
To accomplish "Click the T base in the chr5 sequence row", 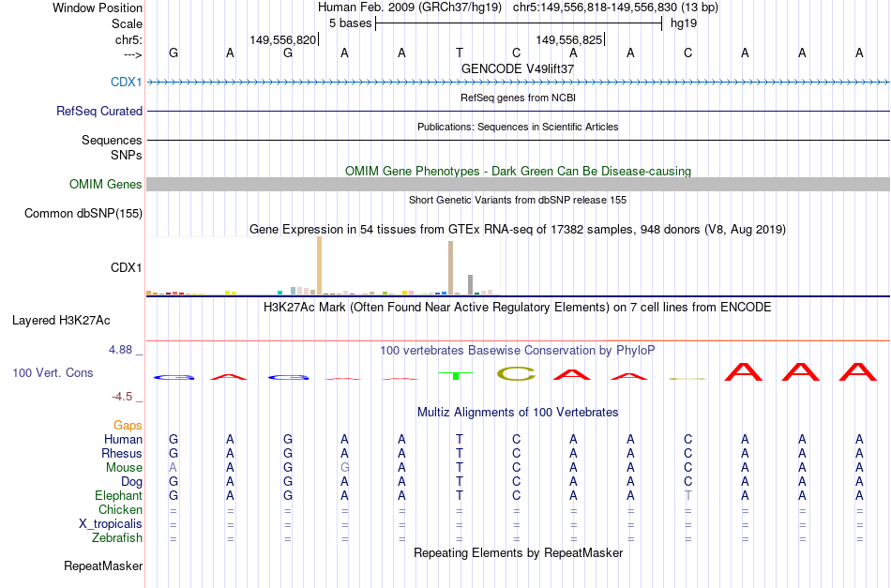I will tap(460, 53).
